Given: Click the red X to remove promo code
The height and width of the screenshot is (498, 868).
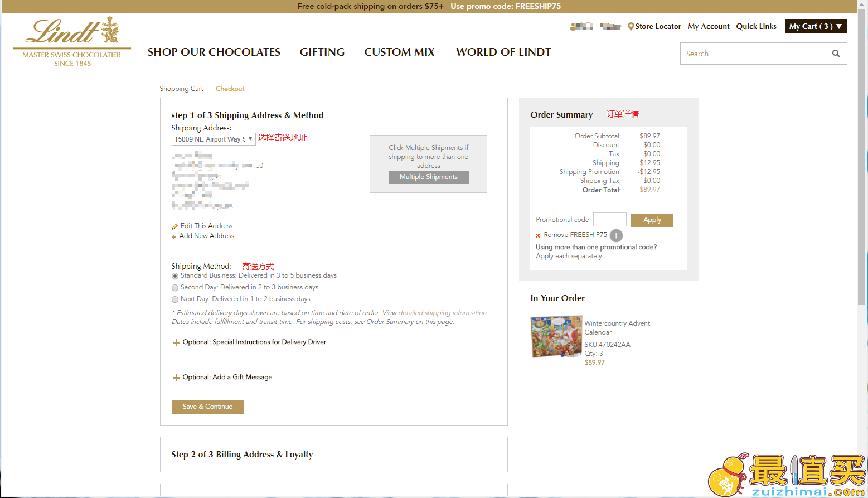Looking at the screenshot, I should 537,235.
